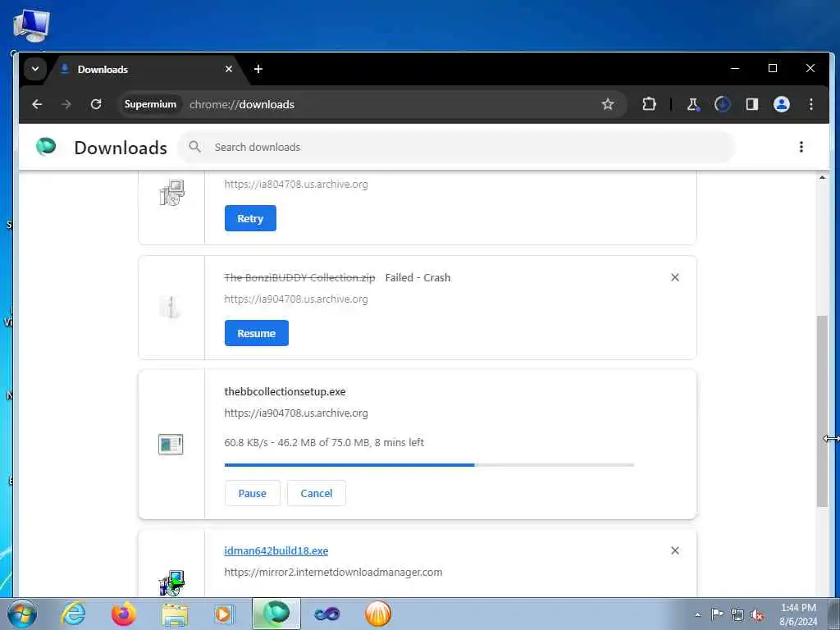Open the Windows Start menu
Image resolution: width=840 pixels, height=630 pixels.
coord(22,614)
